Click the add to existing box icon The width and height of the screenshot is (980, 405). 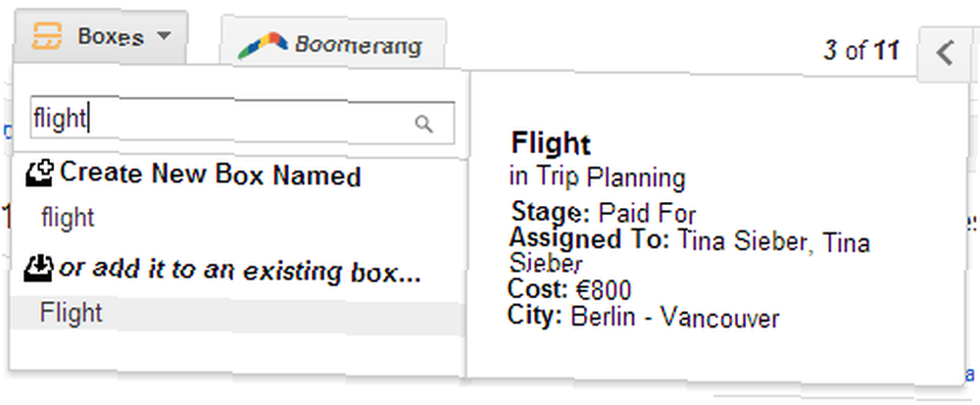[39, 270]
